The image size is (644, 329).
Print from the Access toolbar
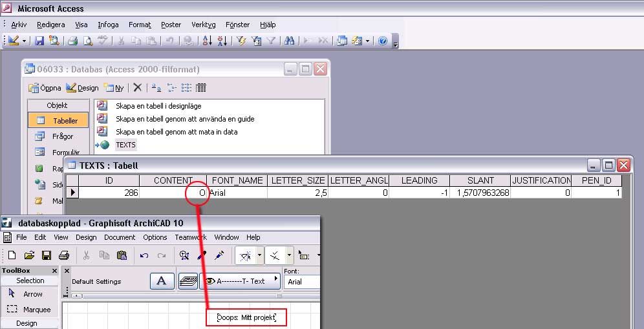[x=73, y=41]
